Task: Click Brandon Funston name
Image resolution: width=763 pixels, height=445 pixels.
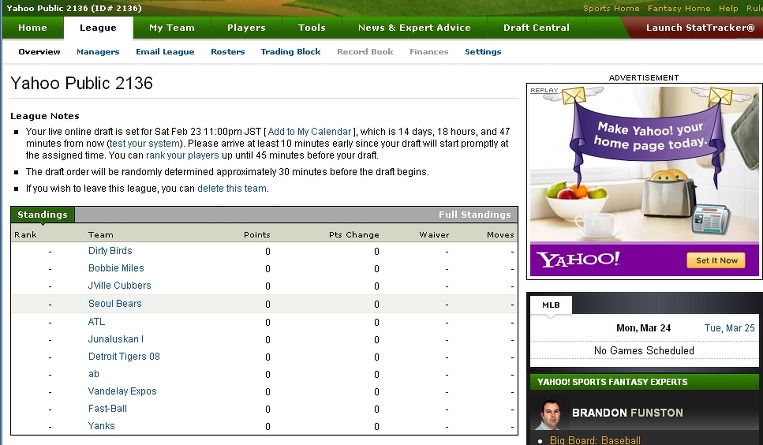Action: tap(627, 413)
